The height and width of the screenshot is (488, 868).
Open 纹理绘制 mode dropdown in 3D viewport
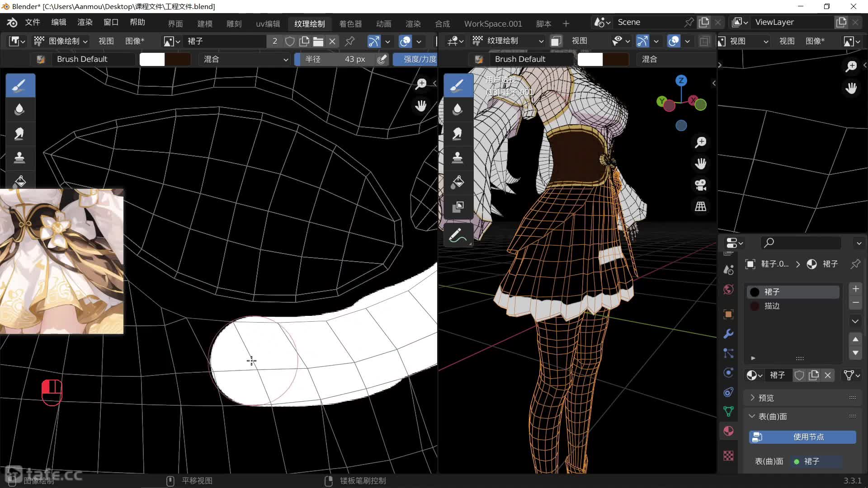coord(508,41)
